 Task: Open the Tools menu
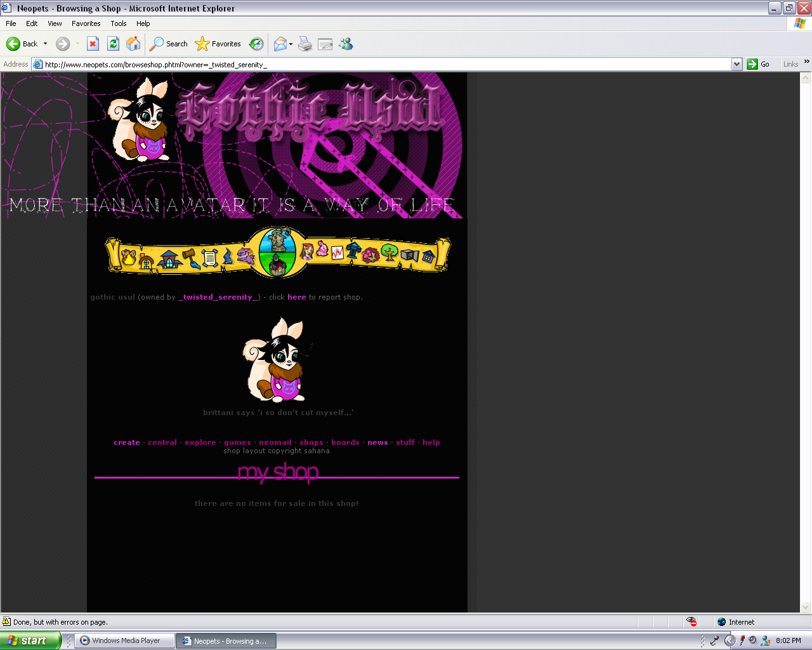(x=118, y=23)
